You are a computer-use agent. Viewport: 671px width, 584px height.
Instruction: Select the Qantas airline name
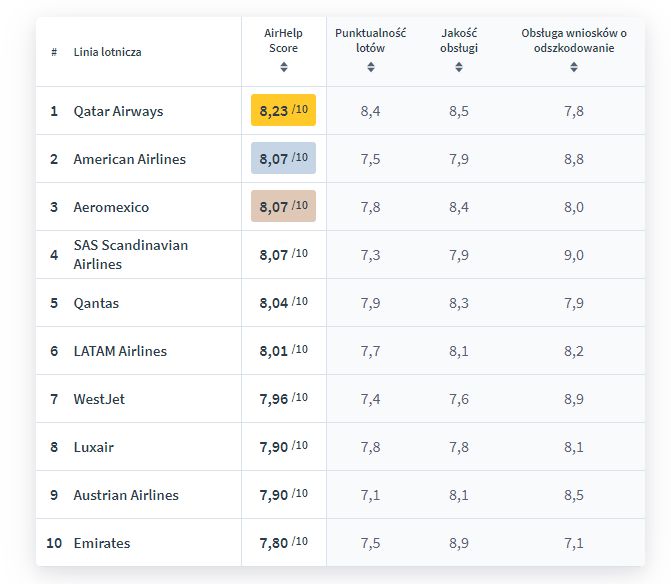pos(96,303)
